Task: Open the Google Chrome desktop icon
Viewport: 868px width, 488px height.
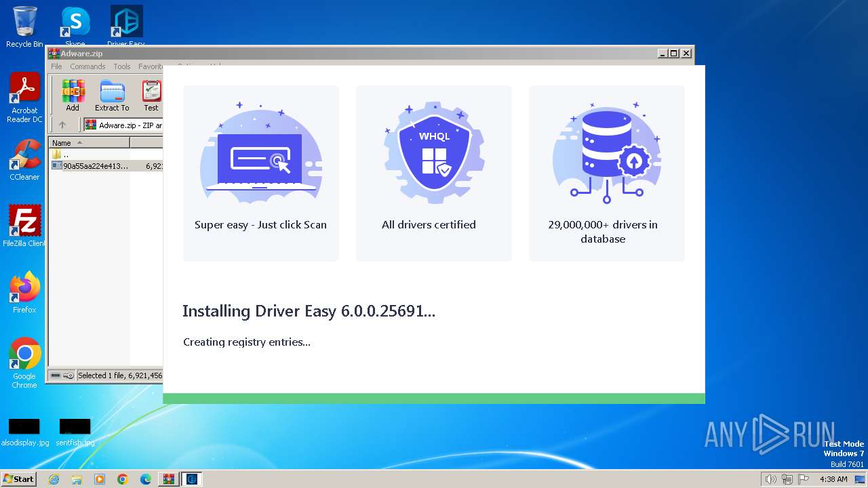Action: click(x=24, y=363)
